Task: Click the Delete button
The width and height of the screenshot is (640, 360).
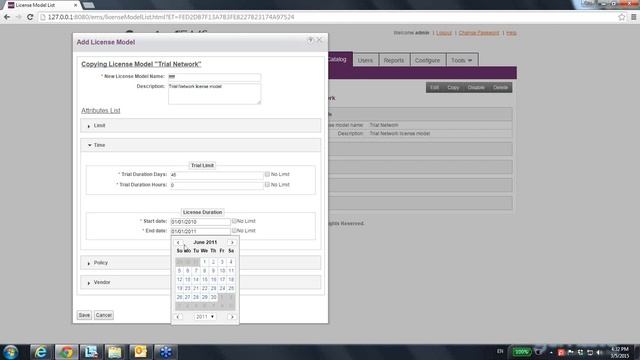Action: point(500,87)
